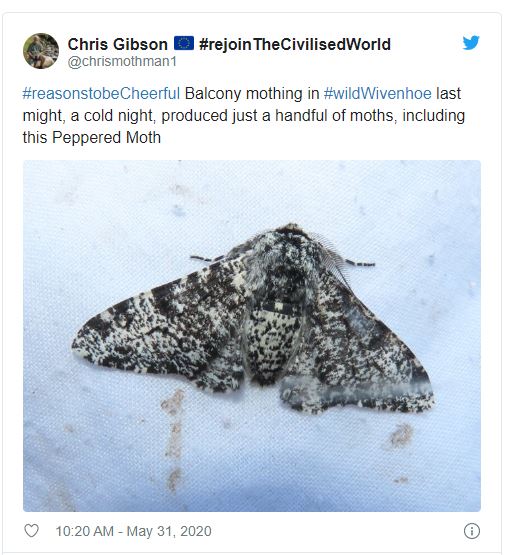508x555 pixels.
Task: Open the tweet info circle icon
Action: click(x=472, y=531)
